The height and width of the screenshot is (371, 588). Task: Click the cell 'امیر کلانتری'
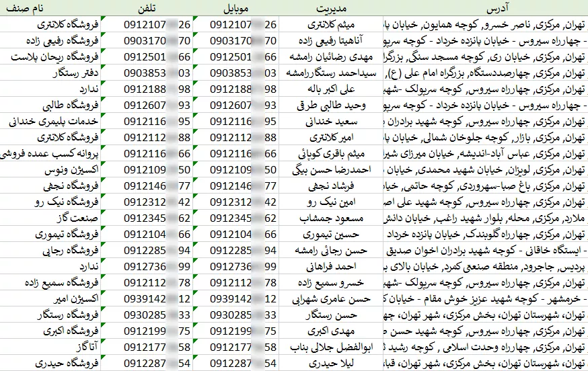331,137
